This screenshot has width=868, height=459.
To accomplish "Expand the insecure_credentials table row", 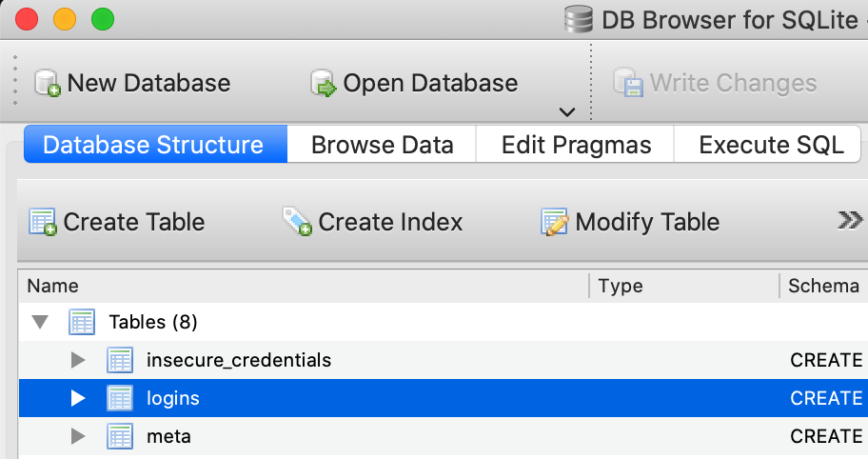I will tap(78, 361).
